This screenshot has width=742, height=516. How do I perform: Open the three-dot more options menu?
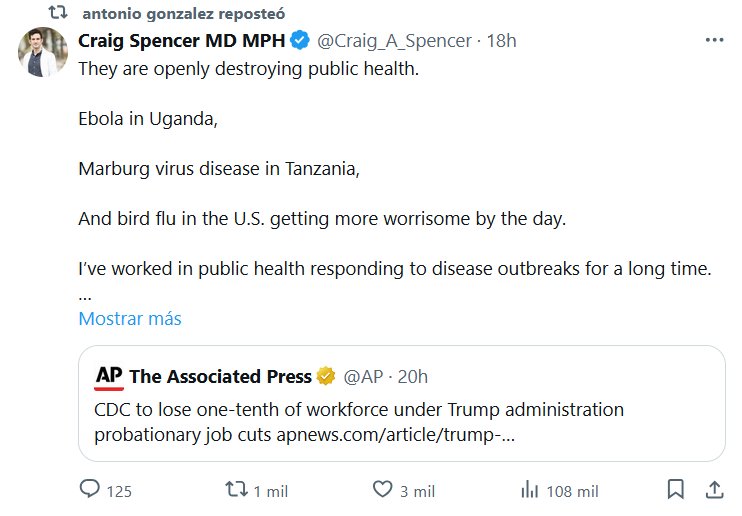pos(714,41)
